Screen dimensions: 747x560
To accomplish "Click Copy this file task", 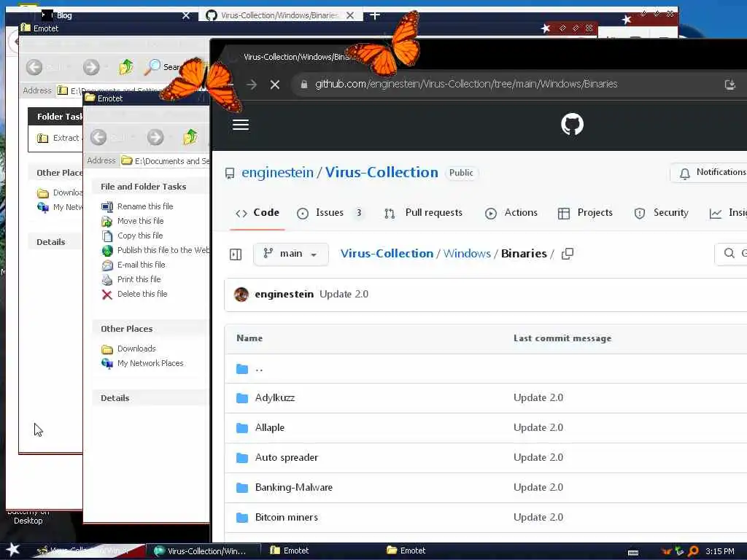I will [x=140, y=236].
